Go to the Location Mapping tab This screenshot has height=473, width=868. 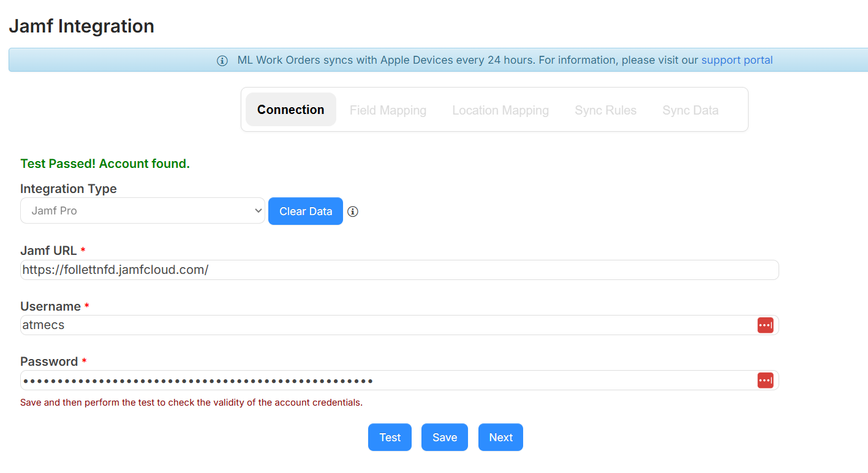[500, 110]
